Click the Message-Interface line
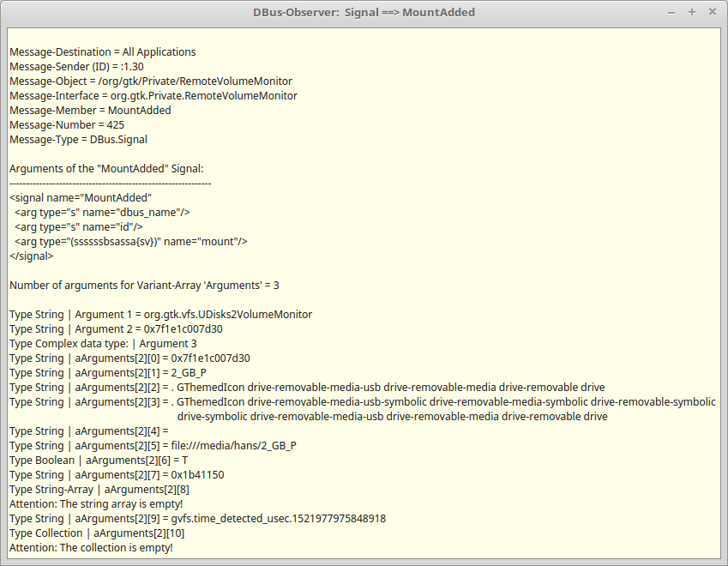 coord(153,96)
